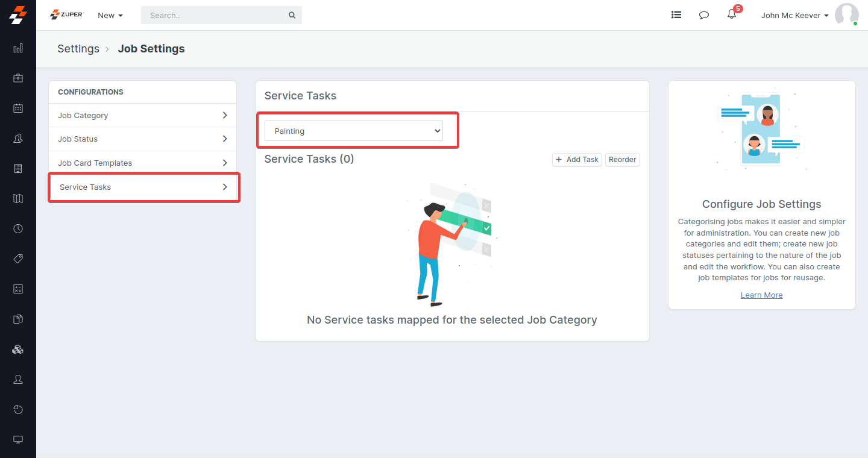This screenshot has height=458, width=868.
Task: Open the Learn More link
Action: point(761,295)
